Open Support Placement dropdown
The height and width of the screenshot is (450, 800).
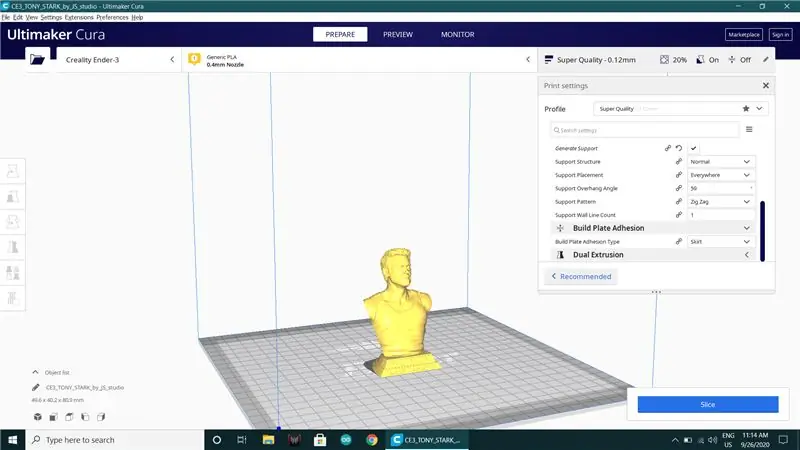pos(720,175)
